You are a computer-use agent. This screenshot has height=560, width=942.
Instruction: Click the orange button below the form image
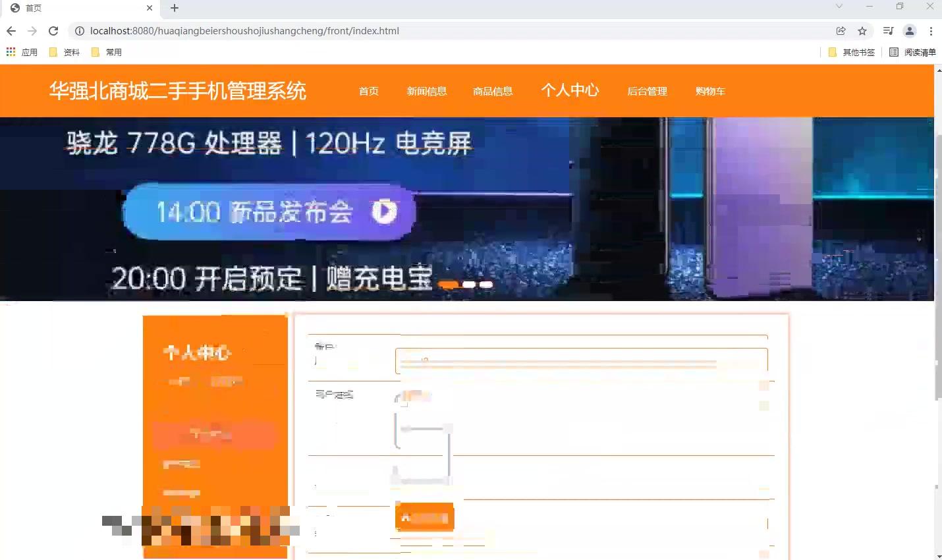[425, 517]
